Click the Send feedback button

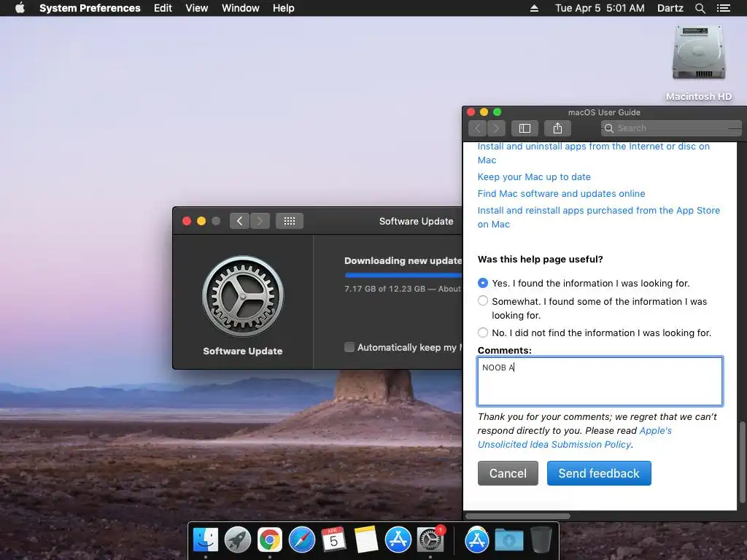[x=599, y=473]
